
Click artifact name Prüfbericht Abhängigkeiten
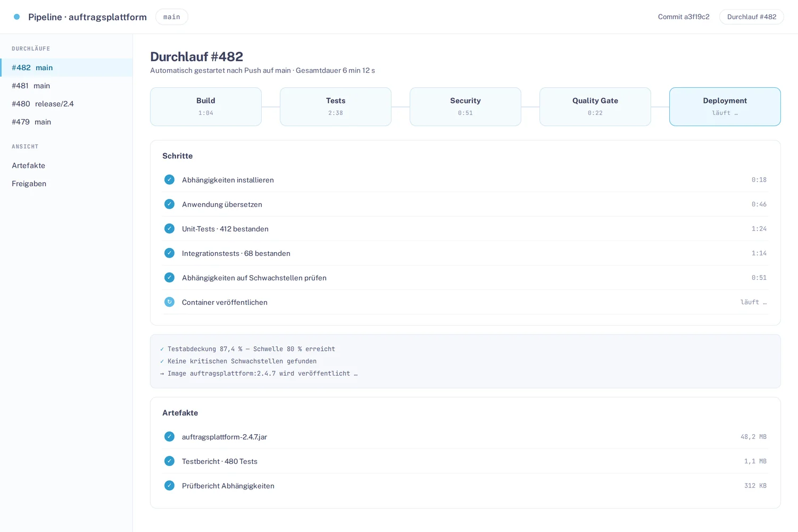pos(228,486)
